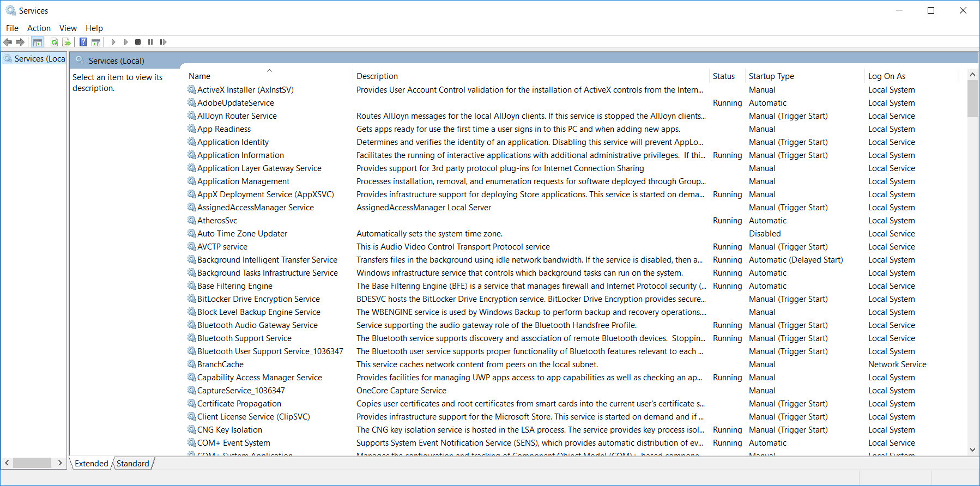Image resolution: width=980 pixels, height=486 pixels.
Task: Refresh the services list from the toolbar
Action: pyautogui.click(x=54, y=42)
